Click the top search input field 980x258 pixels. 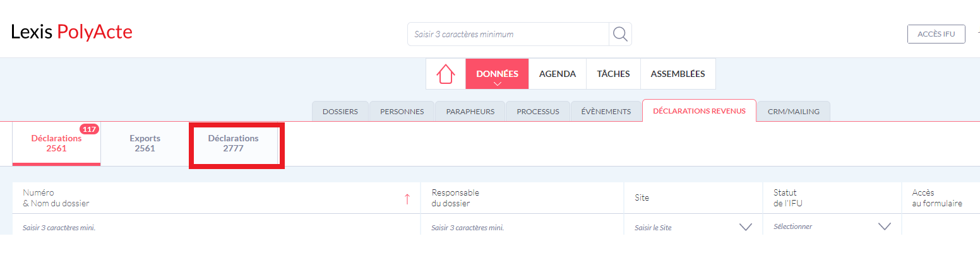[508, 34]
